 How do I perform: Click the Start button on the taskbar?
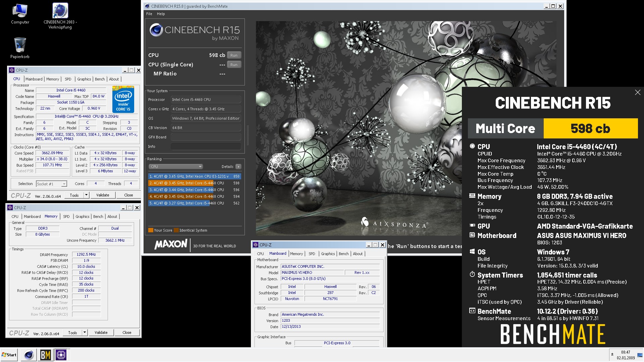click(x=9, y=355)
